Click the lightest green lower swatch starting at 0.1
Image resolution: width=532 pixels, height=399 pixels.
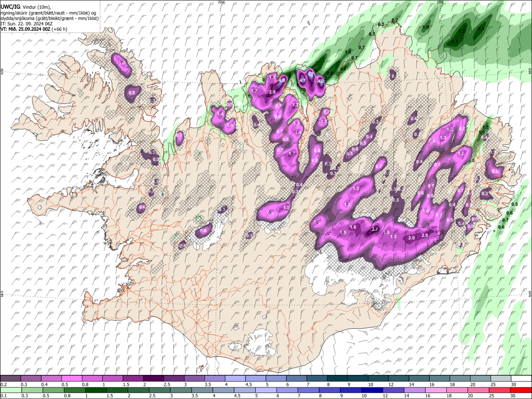(x=11, y=390)
